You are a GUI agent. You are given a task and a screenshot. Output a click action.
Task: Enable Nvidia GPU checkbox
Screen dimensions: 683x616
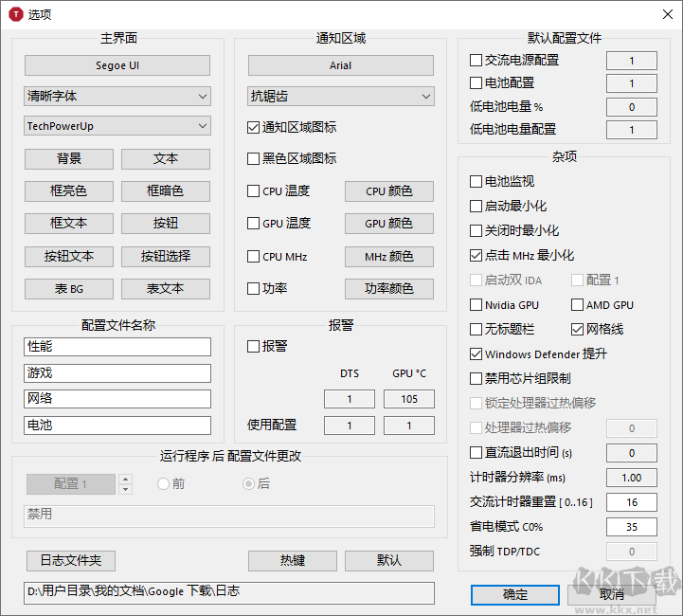pos(476,304)
